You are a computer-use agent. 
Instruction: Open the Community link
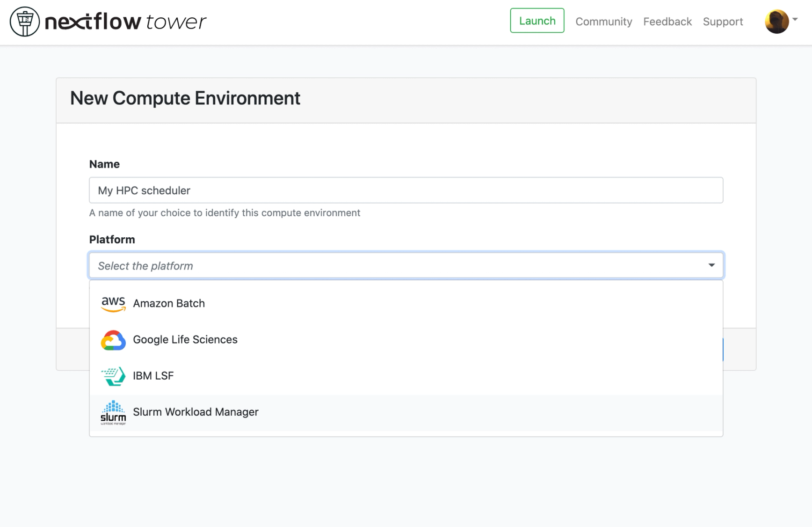603,22
